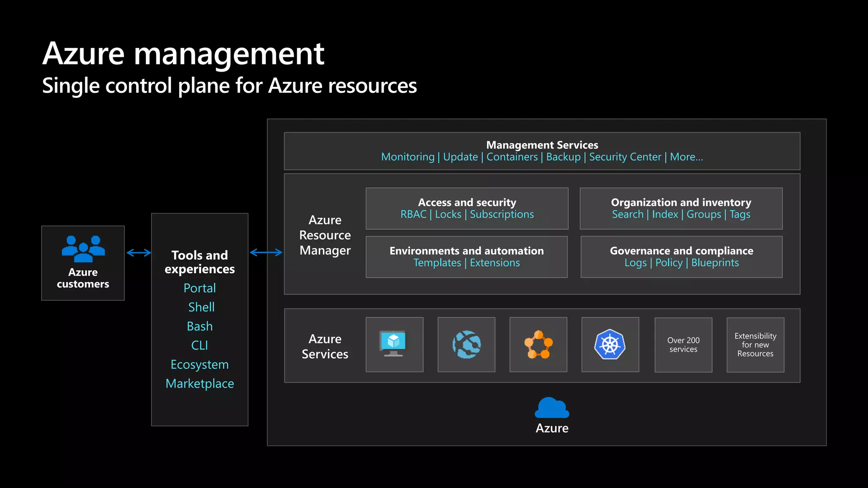Click Tags in Organization and inventory
Image resolution: width=868 pixels, height=488 pixels.
[x=740, y=214]
